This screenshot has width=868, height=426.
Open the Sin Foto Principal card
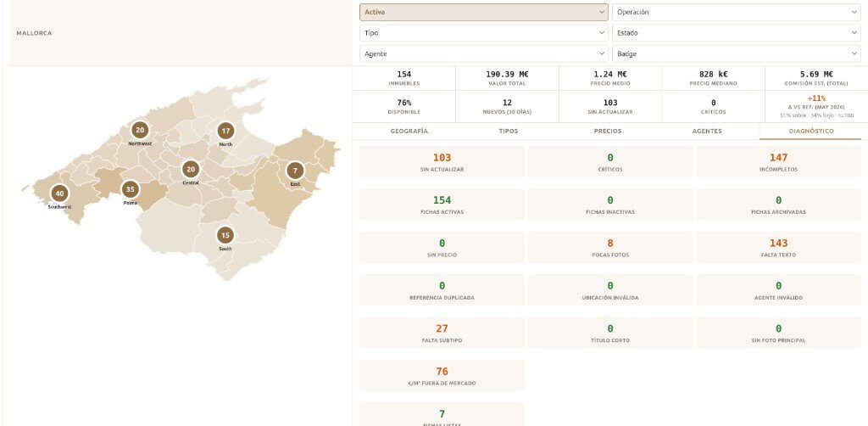(x=778, y=333)
